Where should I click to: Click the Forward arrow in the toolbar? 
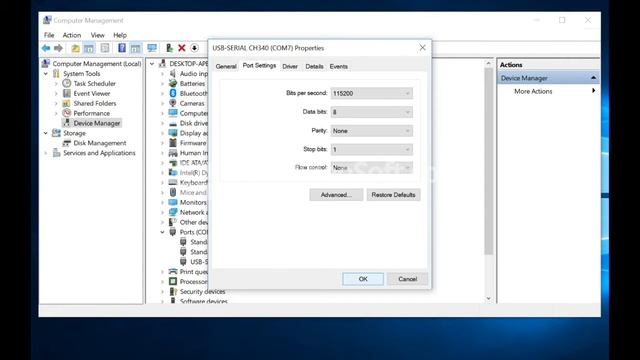point(58,48)
